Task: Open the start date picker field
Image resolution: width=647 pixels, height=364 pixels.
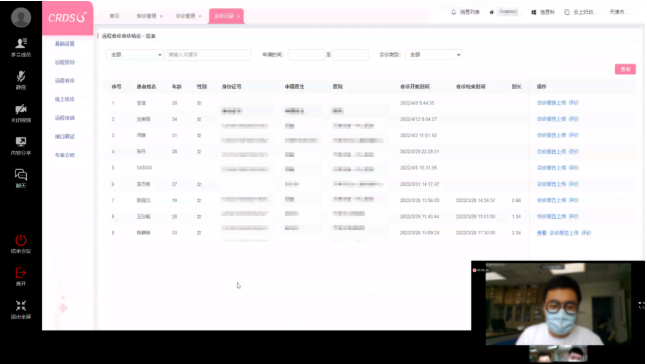Action: [306, 54]
